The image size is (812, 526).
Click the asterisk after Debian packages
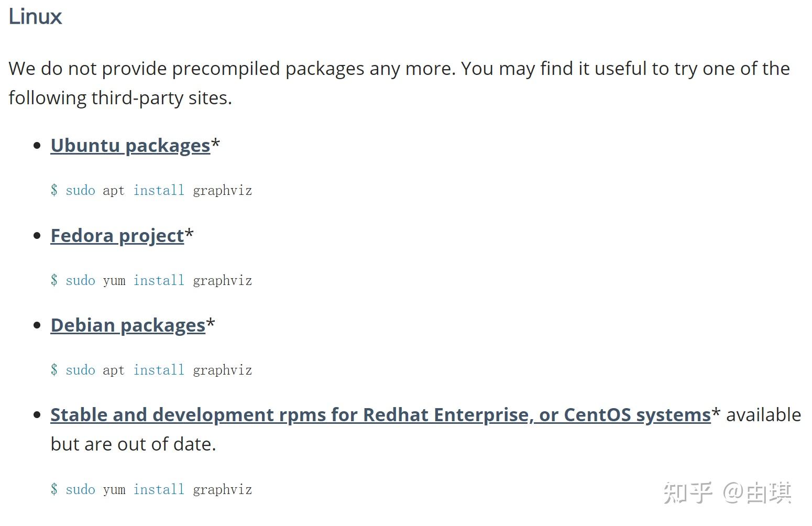click(x=211, y=323)
